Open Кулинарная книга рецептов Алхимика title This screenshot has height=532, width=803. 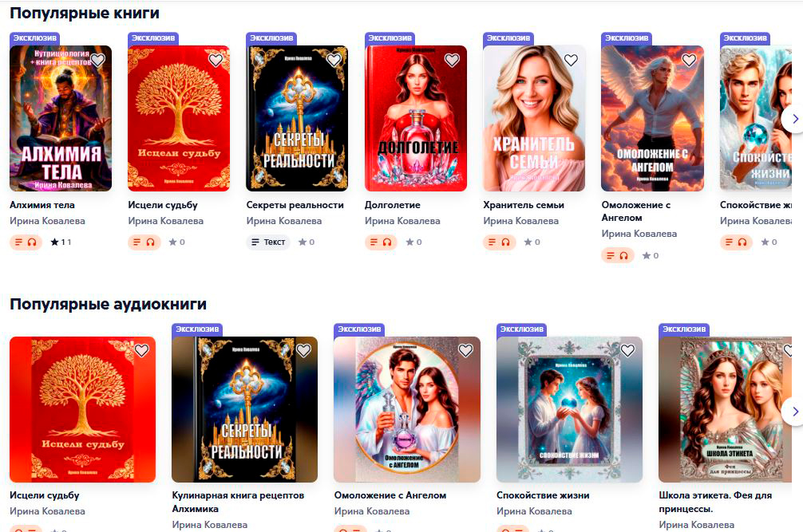point(238,502)
